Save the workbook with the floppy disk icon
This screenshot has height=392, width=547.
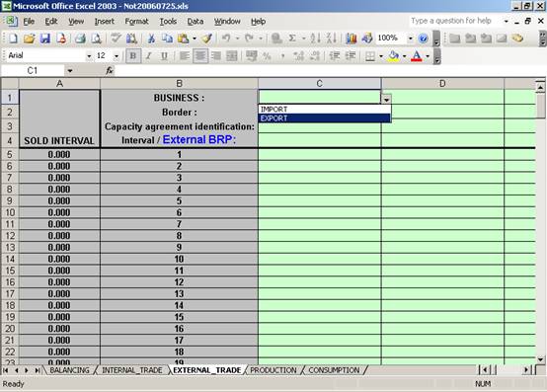[x=45, y=39]
